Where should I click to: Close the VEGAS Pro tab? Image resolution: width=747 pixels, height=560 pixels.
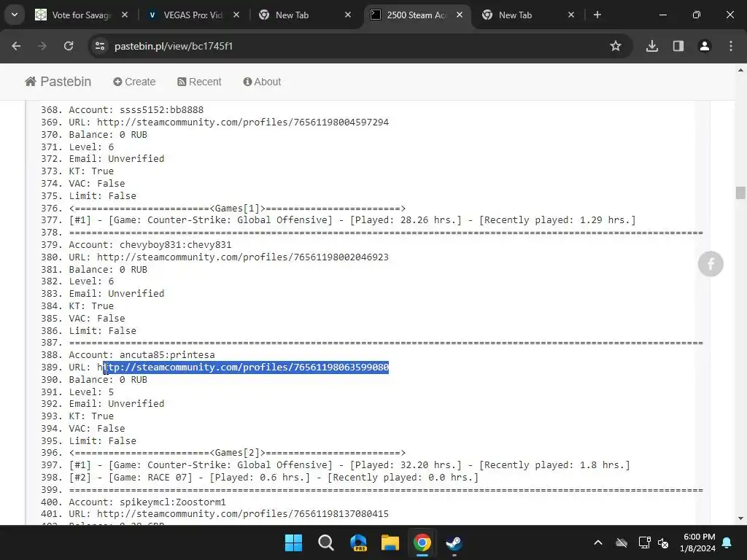click(x=236, y=15)
